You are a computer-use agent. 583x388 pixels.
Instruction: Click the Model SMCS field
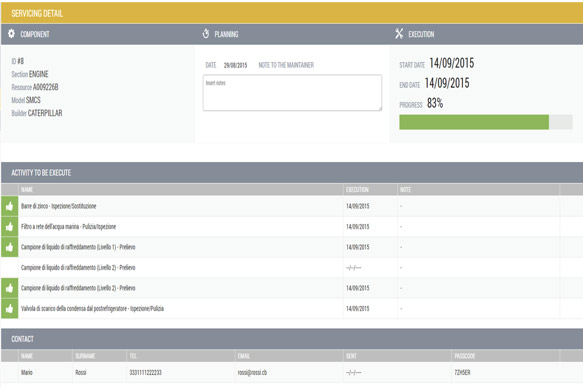pos(26,100)
